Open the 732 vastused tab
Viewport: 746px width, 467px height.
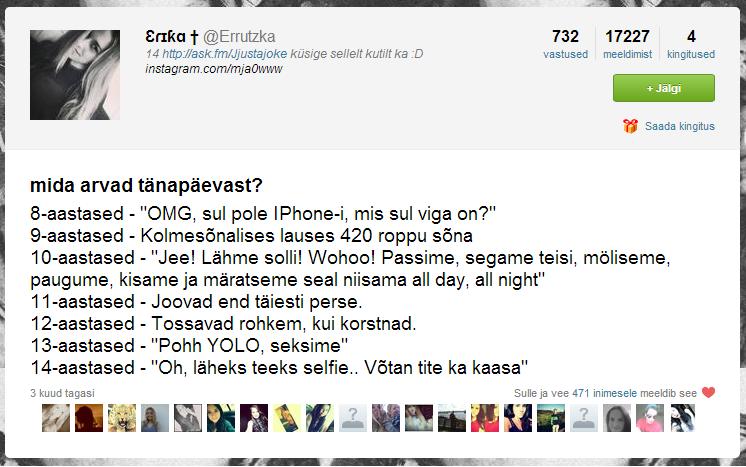tap(565, 44)
